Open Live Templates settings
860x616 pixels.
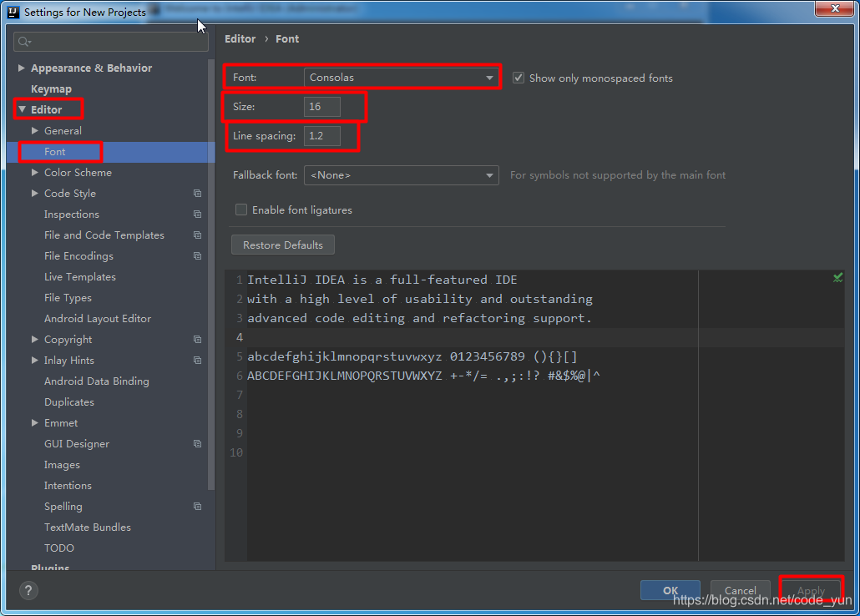click(x=80, y=277)
